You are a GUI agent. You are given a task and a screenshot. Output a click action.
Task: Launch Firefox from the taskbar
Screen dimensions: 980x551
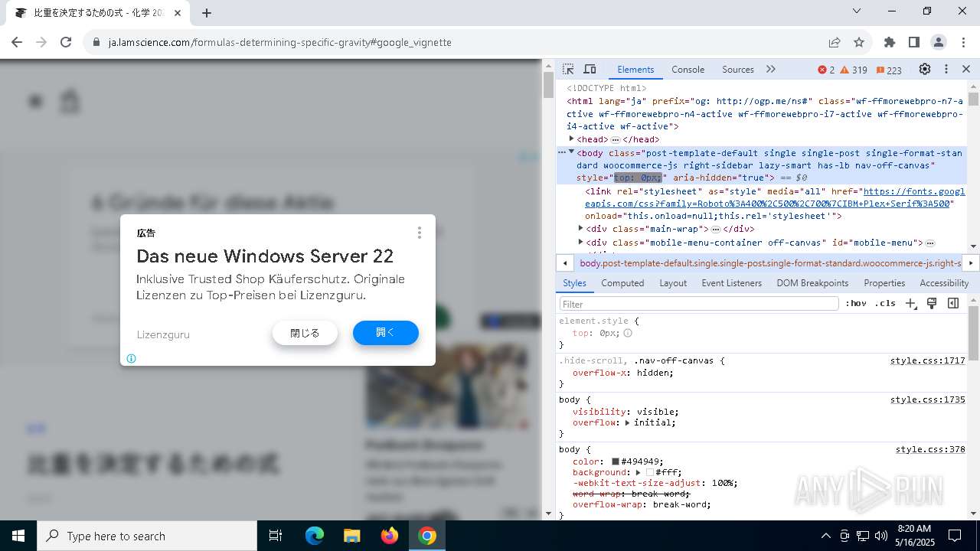click(x=390, y=536)
